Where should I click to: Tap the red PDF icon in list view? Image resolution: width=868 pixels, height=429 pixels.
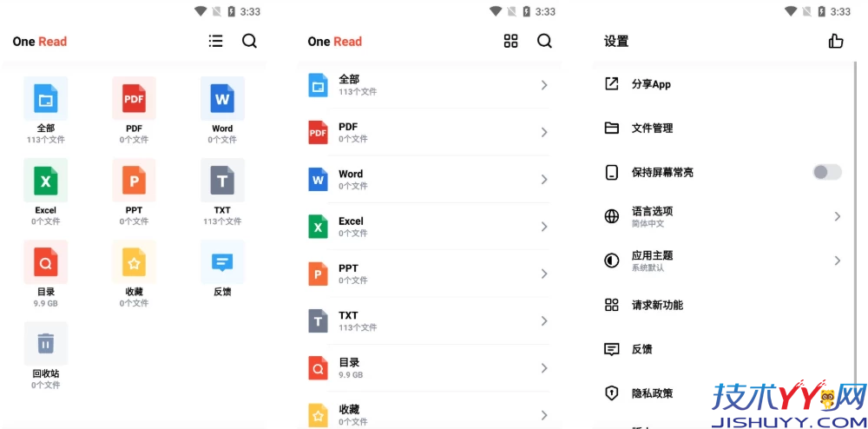[318, 132]
